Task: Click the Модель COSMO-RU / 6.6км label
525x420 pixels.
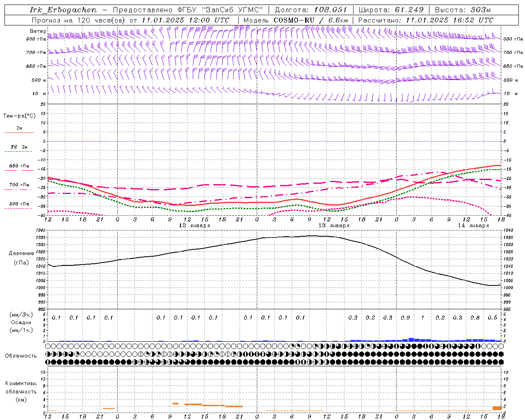Action: (x=296, y=20)
